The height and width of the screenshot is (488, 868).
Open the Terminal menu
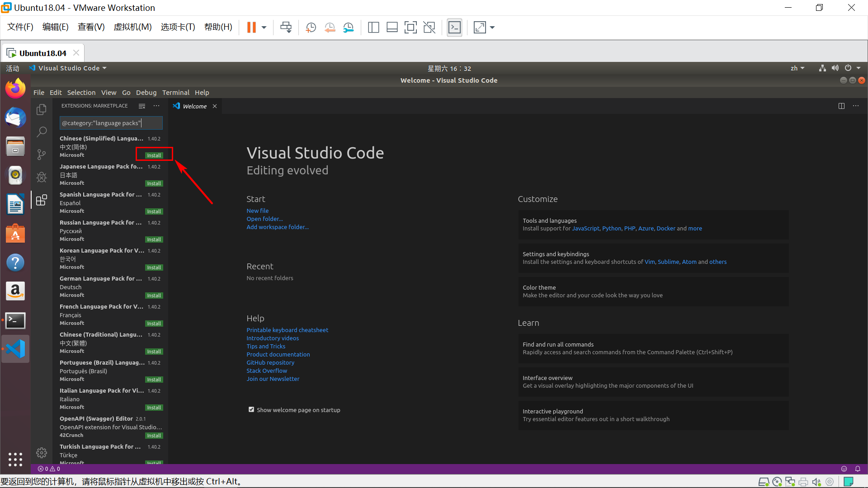(x=175, y=93)
